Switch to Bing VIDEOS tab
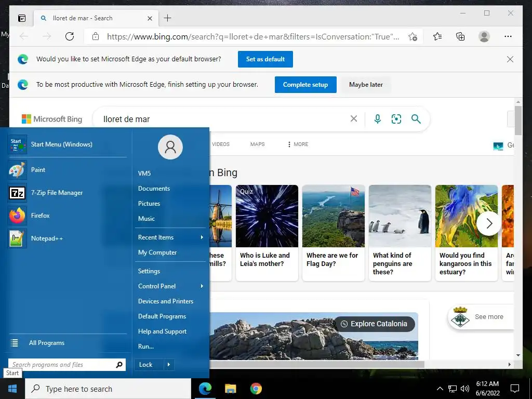Image resolution: width=532 pixels, height=399 pixels. [x=220, y=144]
